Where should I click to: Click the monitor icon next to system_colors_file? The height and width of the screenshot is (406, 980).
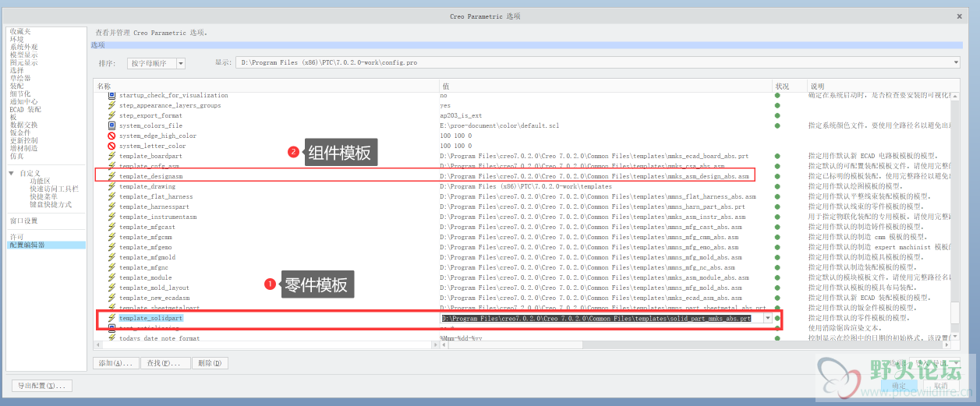[x=111, y=125]
